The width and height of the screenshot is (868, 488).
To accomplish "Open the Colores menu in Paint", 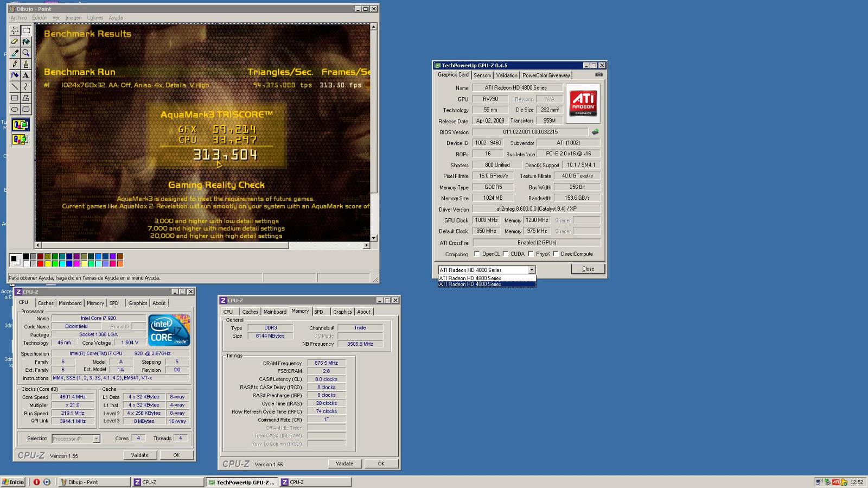I will point(95,18).
